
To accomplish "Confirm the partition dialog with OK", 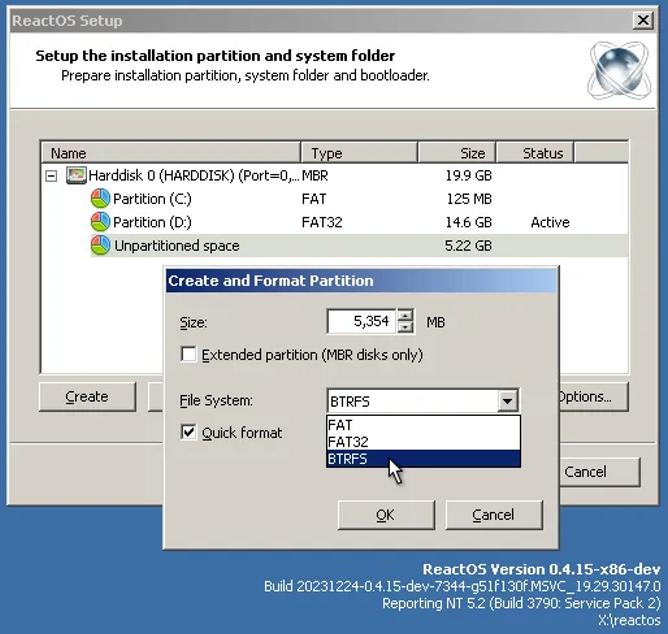I will pyautogui.click(x=386, y=515).
